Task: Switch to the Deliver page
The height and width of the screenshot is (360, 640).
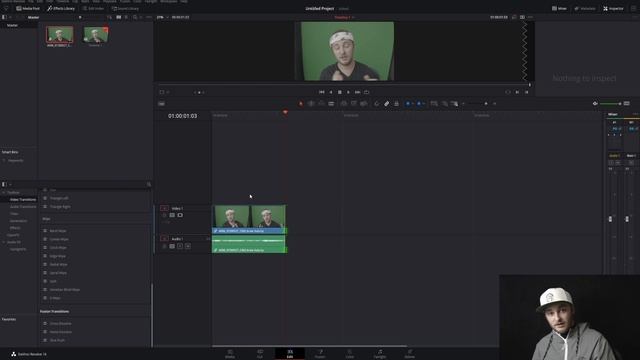Action: point(409,353)
